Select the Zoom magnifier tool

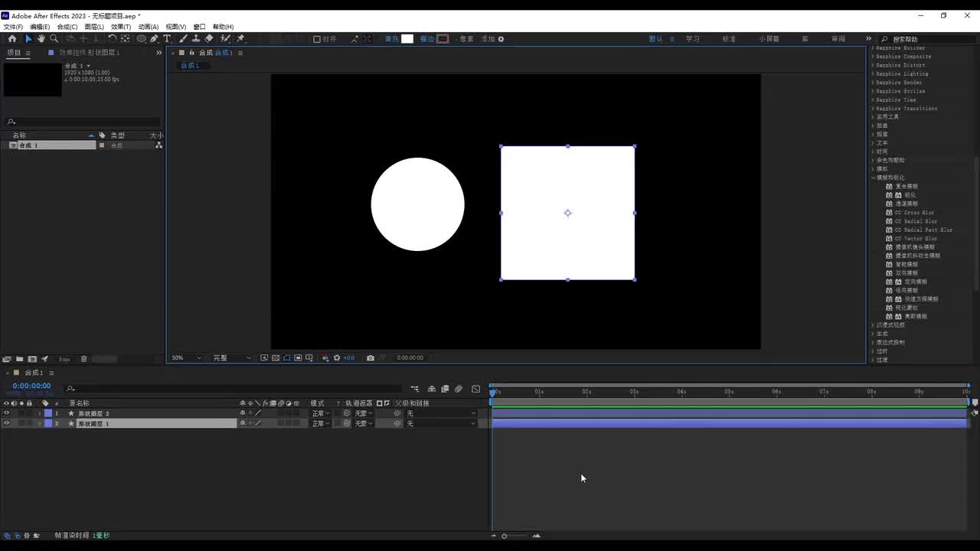click(54, 38)
